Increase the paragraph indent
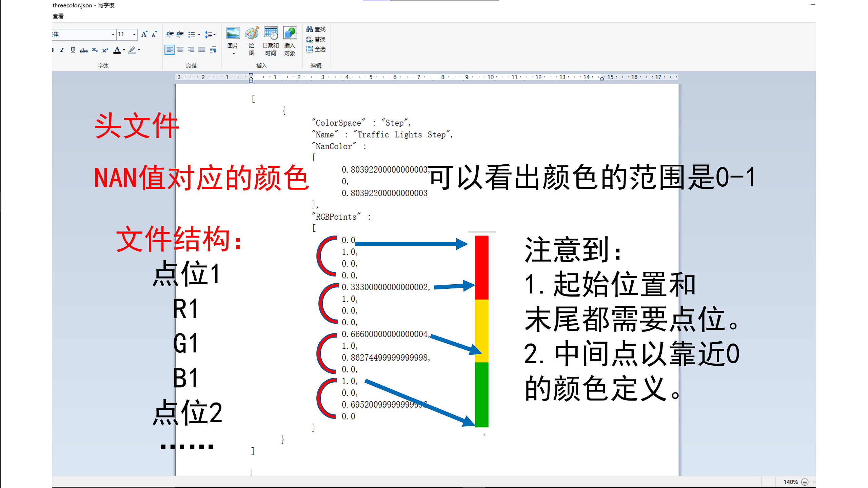 tap(180, 35)
